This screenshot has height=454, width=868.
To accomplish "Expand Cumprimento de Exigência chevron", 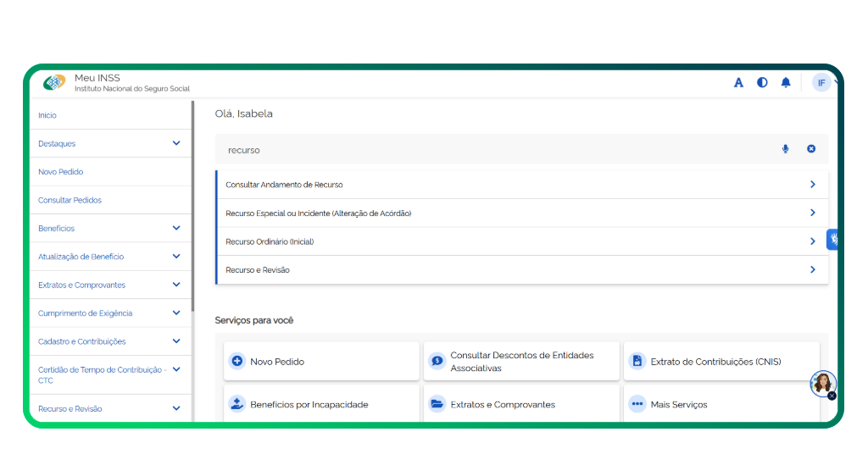I will click(176, 313).
